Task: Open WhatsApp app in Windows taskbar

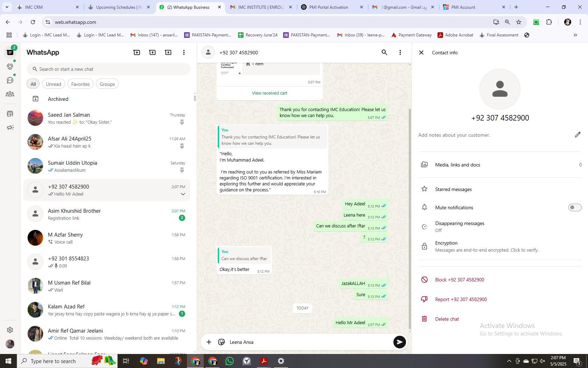Action: (x=230, y=361)
